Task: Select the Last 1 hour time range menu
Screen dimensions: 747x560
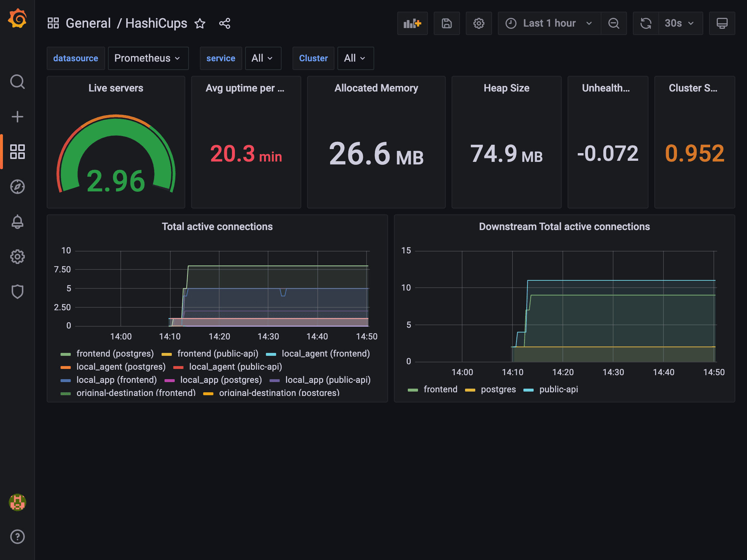Action: pyautogui.click(x=547, y=24)
